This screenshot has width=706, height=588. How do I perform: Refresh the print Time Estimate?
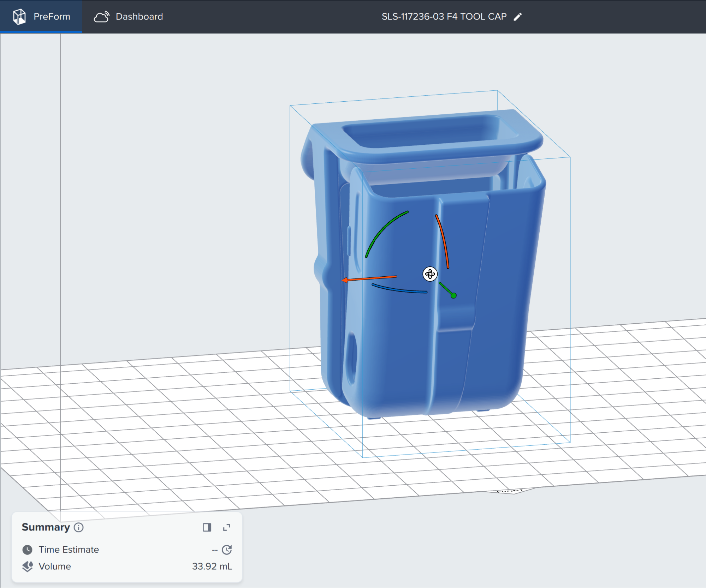(x=227, y=549)
